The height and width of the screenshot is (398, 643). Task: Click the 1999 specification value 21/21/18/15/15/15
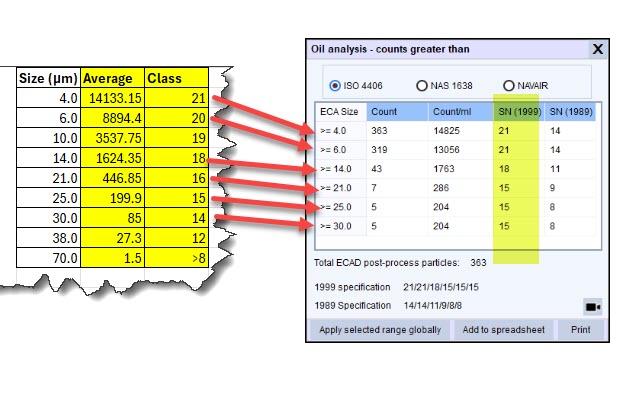click(x=441, y=287)
